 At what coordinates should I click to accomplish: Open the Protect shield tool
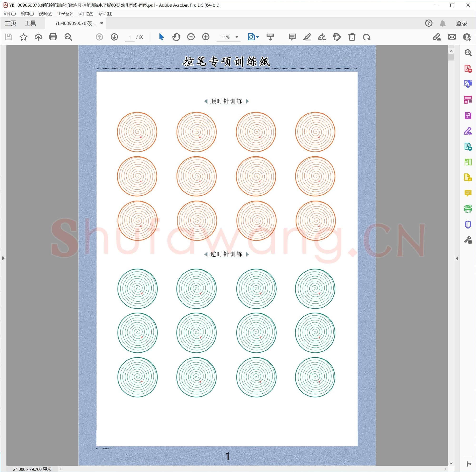click(x=468, y=224)
